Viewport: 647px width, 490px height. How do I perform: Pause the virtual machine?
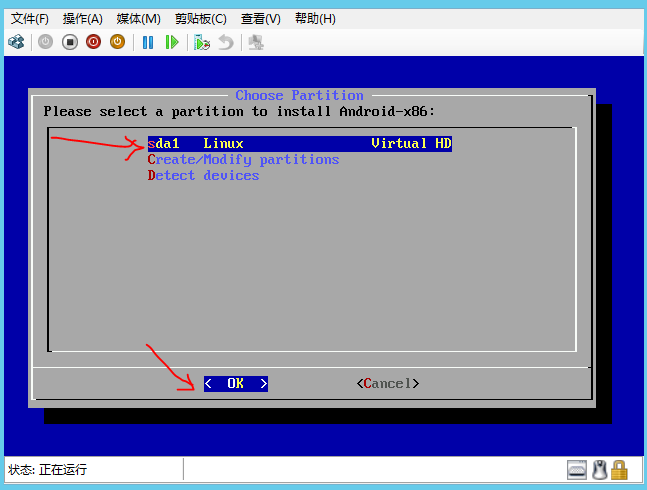[148, 42]
